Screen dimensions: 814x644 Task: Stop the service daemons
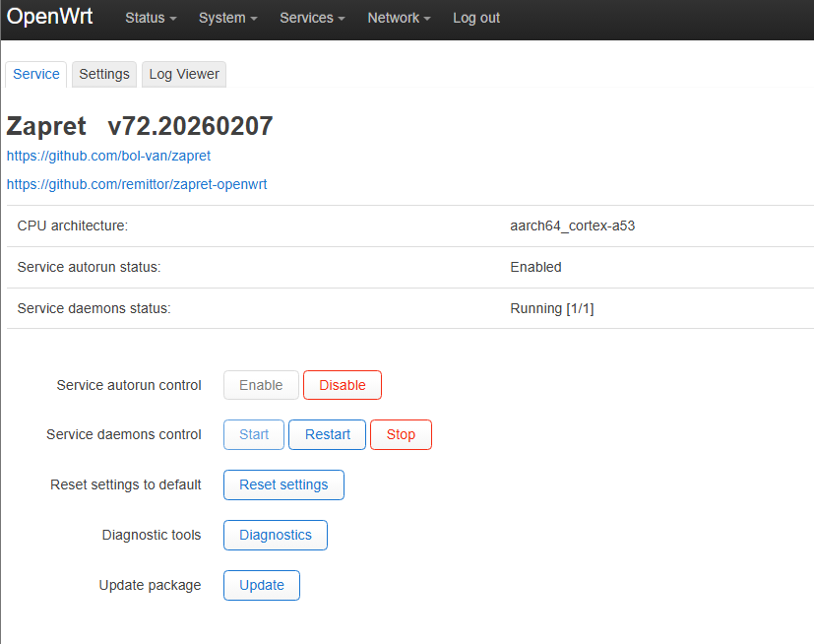[401, 434]
